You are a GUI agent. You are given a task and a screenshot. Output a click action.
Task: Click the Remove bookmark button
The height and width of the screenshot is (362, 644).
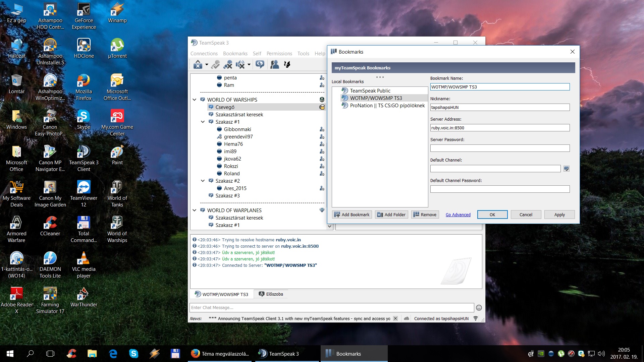(x=424, y=215)
